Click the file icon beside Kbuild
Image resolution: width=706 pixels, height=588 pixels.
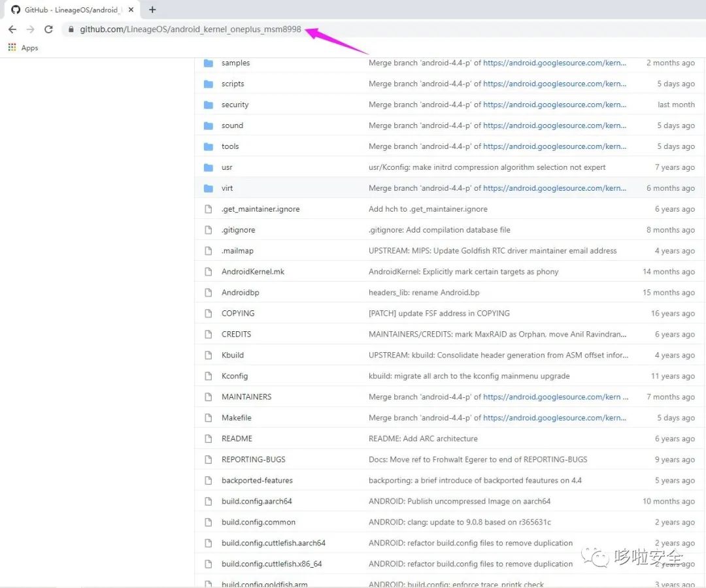tap(208, 355)
